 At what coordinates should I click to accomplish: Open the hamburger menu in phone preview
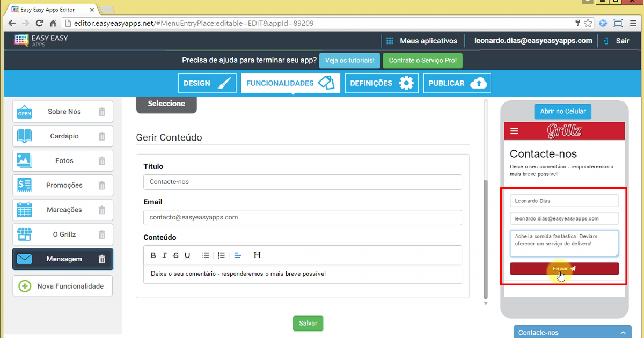(515, 131)
